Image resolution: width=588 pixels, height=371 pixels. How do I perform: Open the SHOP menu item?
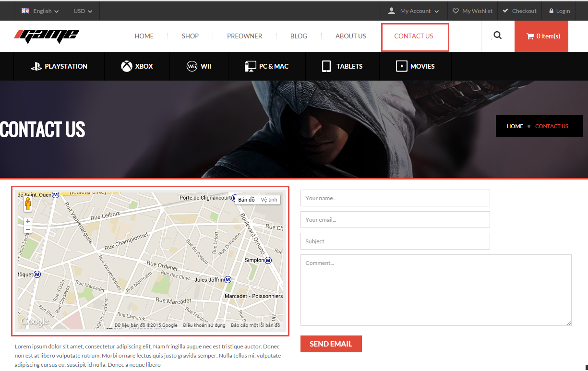pyautogui.click(x=190, y=36)
